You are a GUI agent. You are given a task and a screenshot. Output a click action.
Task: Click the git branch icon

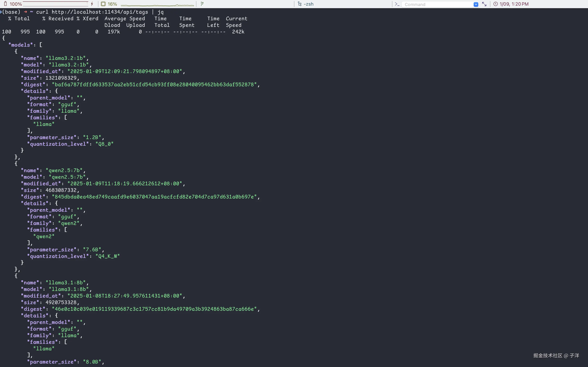click(x=202, y=4)
